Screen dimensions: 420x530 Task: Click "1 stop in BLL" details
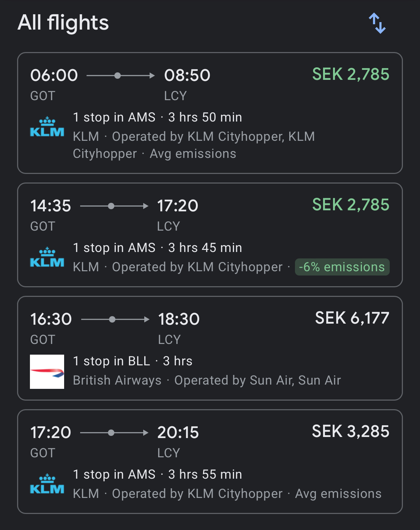click(112, 361)
